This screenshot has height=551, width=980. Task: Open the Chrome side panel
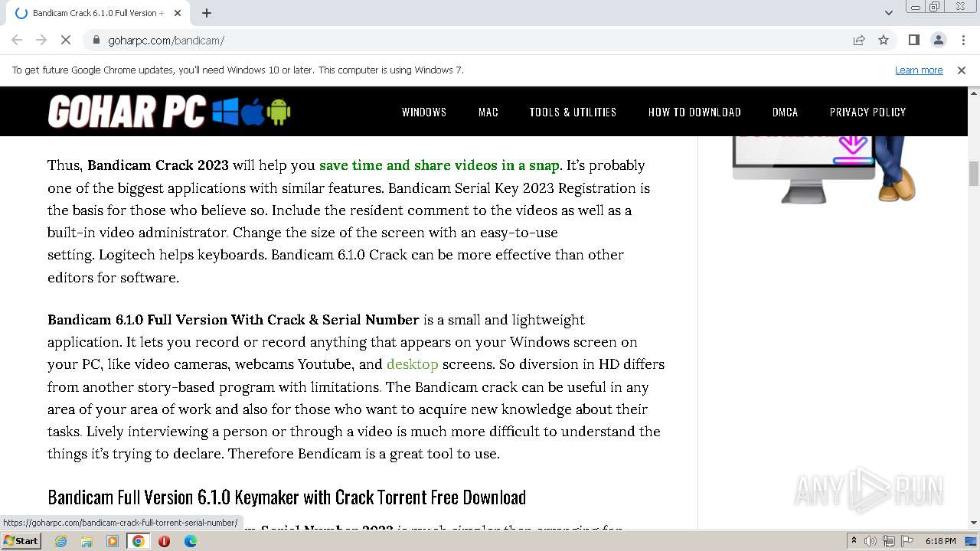pos(913,40)
